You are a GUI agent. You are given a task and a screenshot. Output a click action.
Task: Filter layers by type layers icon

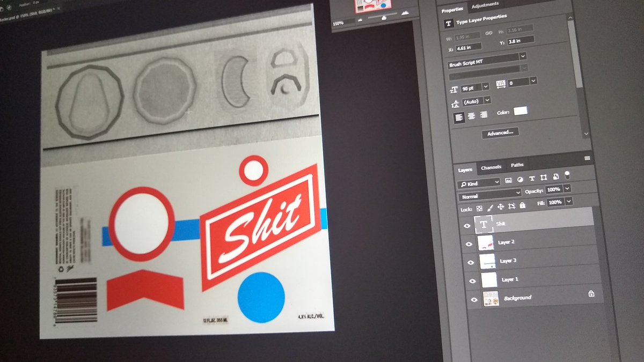532,178
